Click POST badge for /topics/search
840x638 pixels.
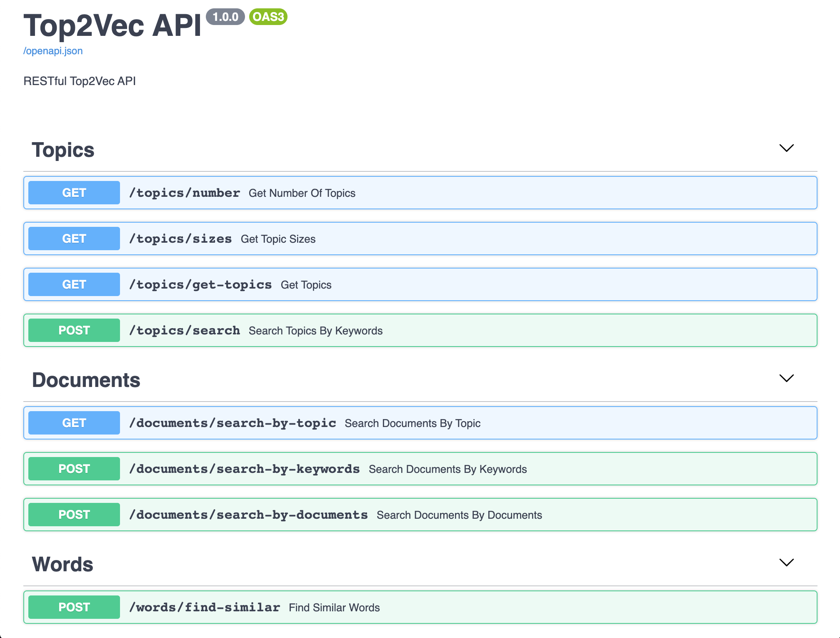coord(74,330)
